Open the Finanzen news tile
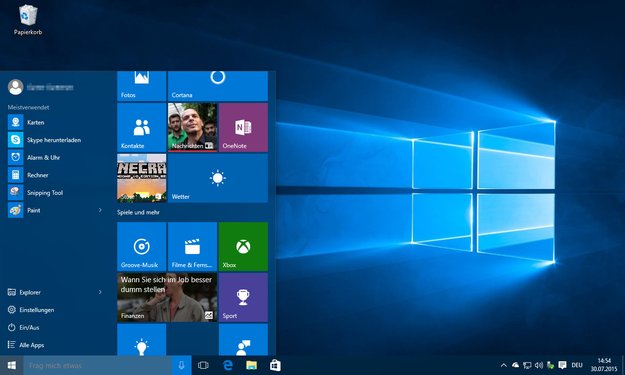This screenshot has height=375, width=625. 167,297
